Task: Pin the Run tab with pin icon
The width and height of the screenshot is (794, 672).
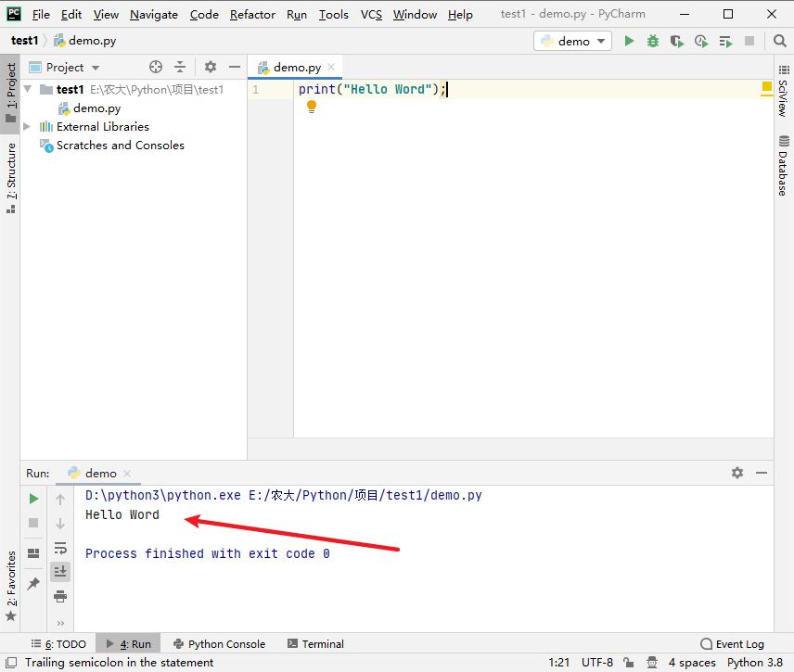Action: click(33, 583)
